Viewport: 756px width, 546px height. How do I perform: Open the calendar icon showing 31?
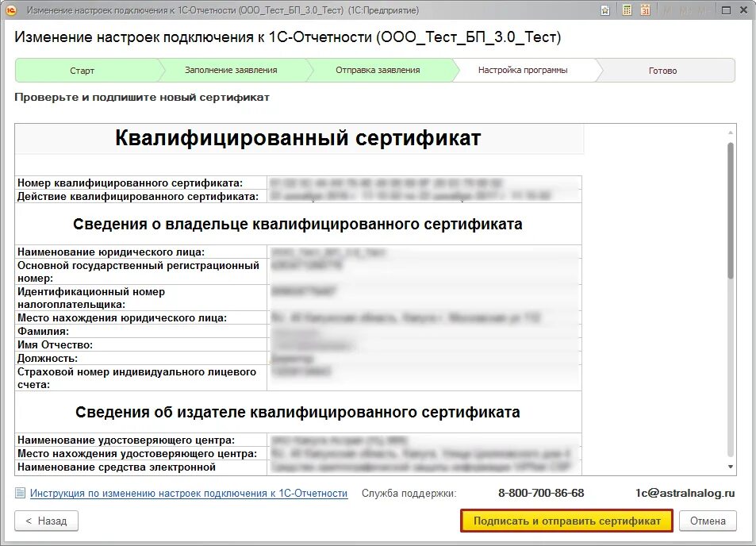(645, 10)
